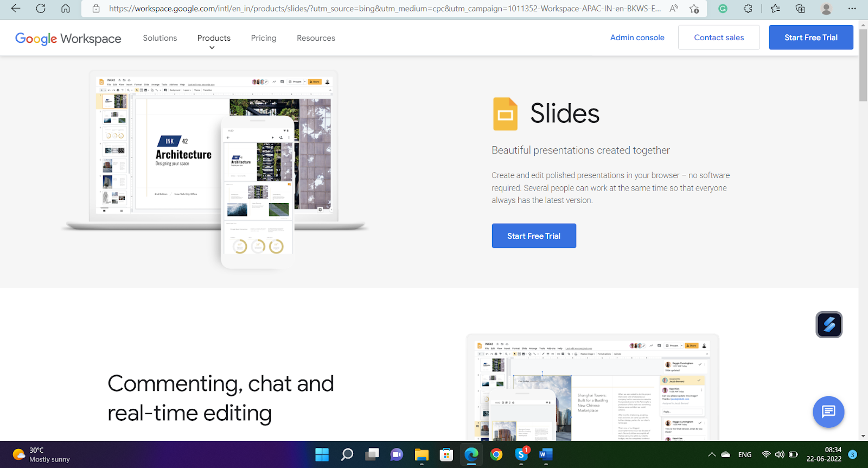
Task: Expand the Products dropdown menu
Action: pos(214,39)
